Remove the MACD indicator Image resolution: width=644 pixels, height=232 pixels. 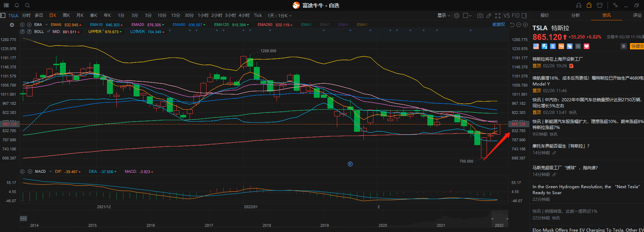pos(30,171)
